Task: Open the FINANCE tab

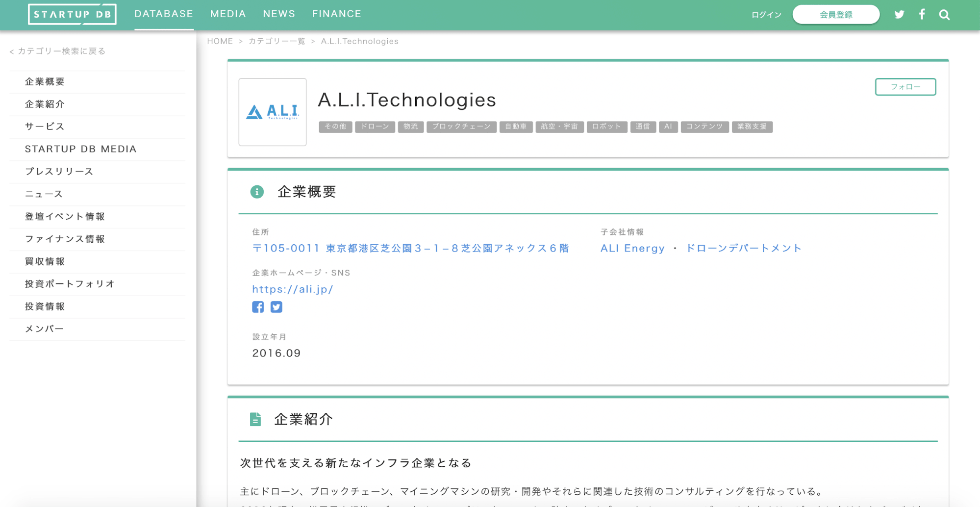Action: pyautogui.click(x=337, y=14)
